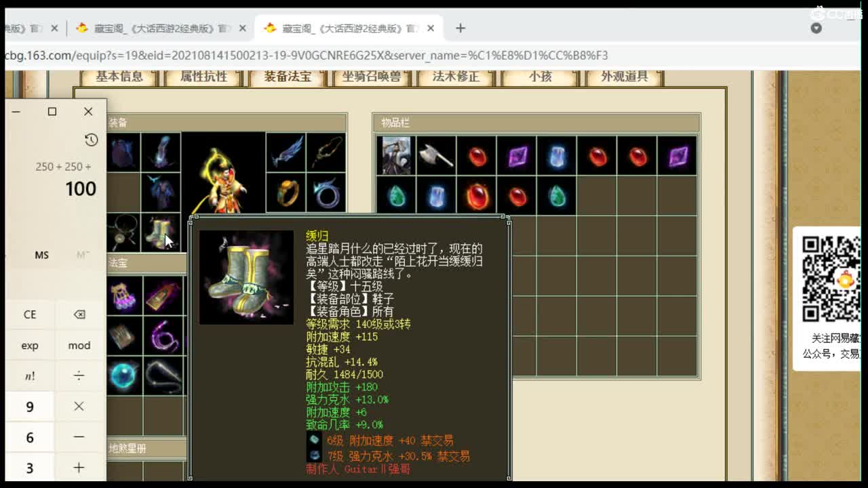Open the 坐骑召唤兽 tab
The image size is (868, 488).
372,77
